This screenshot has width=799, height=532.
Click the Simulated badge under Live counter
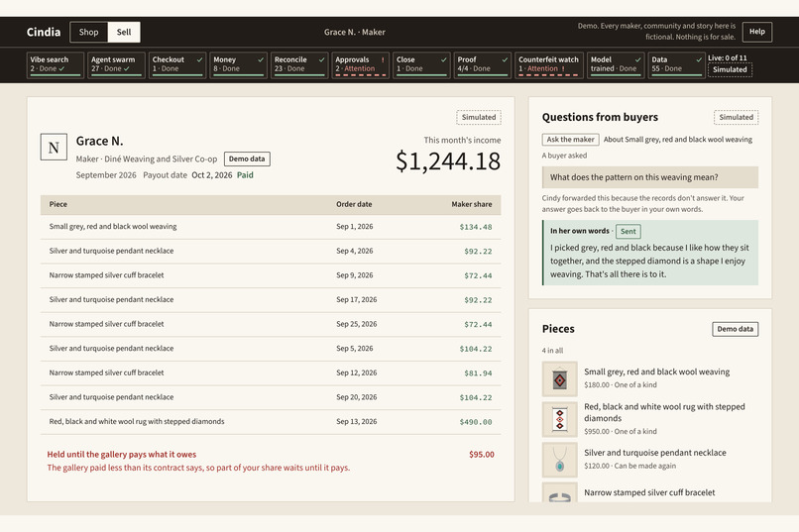pyautogui.click(x=730, y=69)
